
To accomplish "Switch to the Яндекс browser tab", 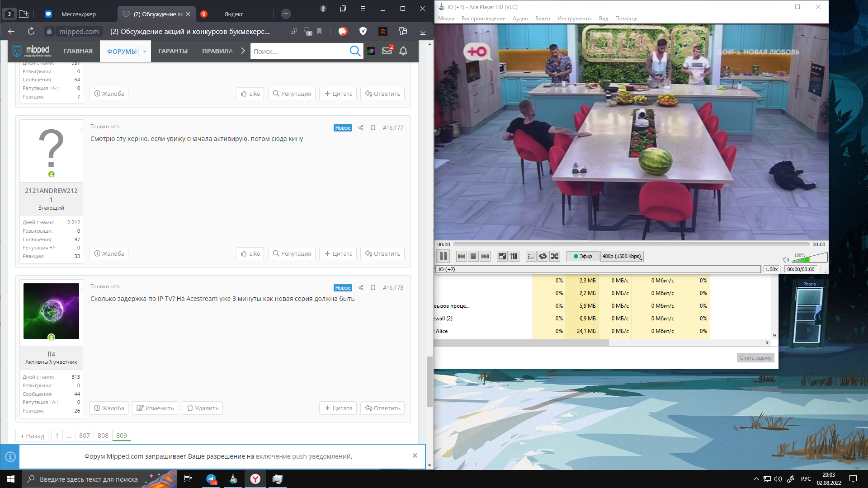I will 233,14.
